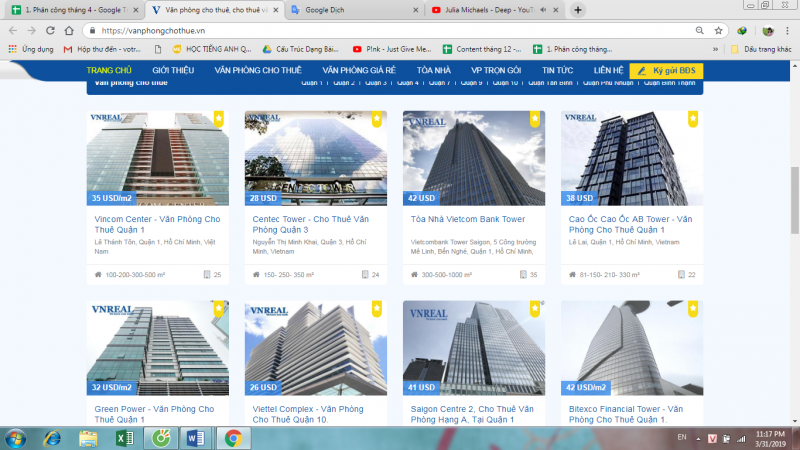The image size is (800, 450).
Task: Click the AB Tower building photo
Action: (x=632, y=158)
